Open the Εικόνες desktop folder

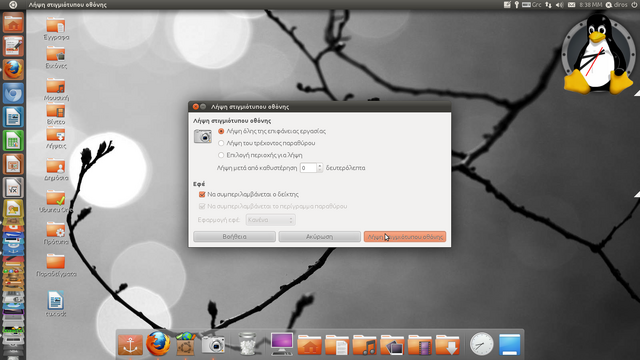(x=56, y=57)
